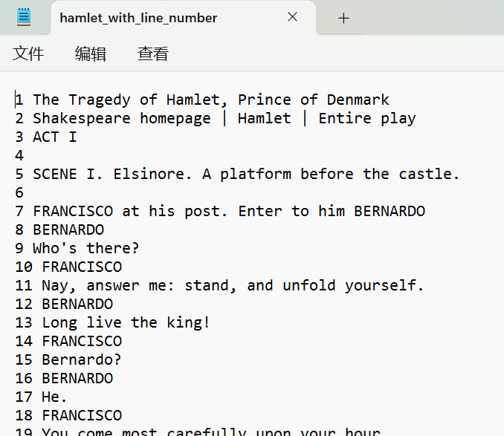Open the 文件 (File) menu
This screenshot has height=436, width=504.
tap(28, 53)
